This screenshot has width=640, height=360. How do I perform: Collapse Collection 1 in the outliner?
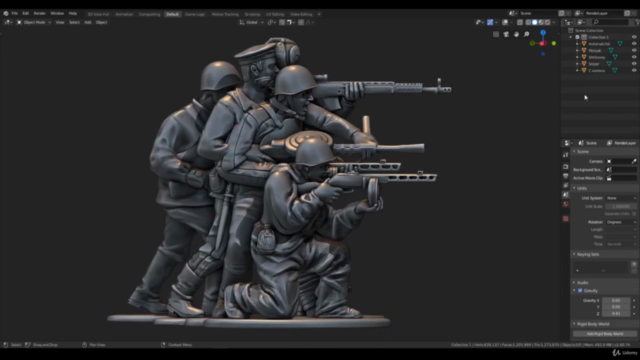click(571, 37)
